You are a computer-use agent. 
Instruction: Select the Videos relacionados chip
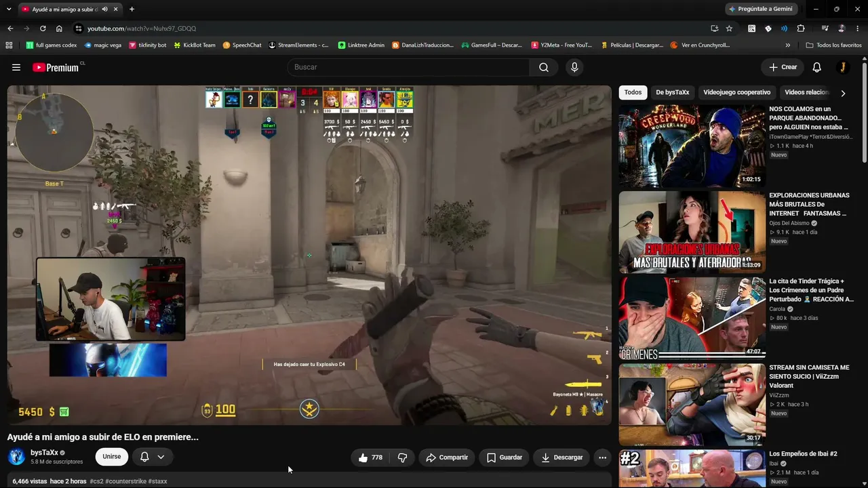[x=807, y=93]
